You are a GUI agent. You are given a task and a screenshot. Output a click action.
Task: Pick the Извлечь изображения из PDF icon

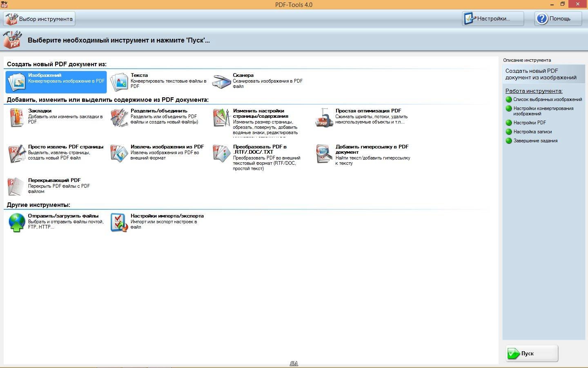tap(119, 154)
